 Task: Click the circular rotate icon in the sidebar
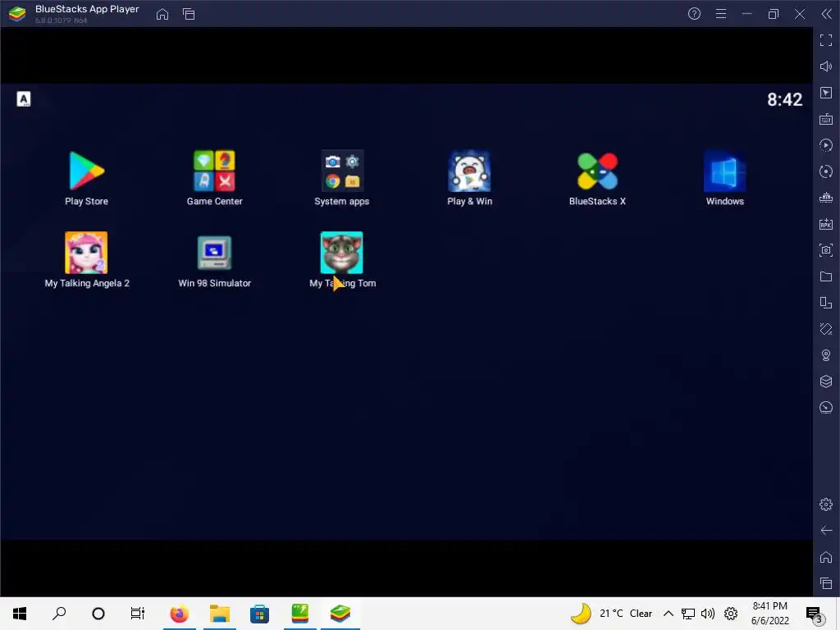[x=826, y=171]
